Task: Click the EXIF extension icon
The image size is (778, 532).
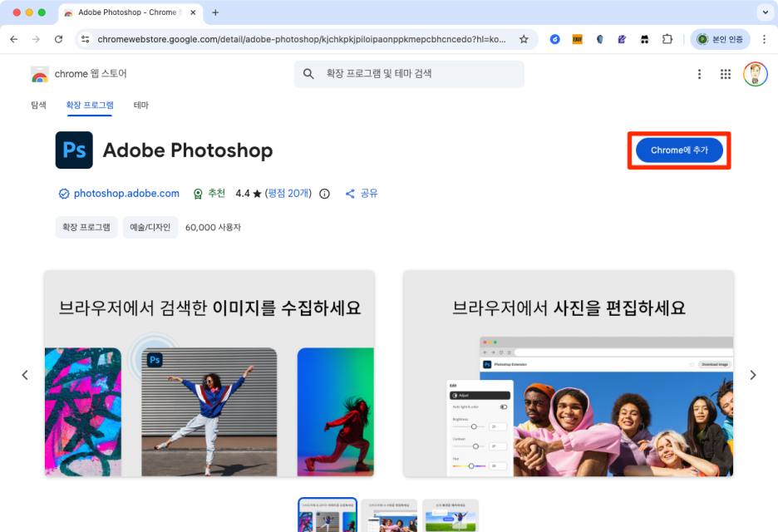Action: (577, 39)
